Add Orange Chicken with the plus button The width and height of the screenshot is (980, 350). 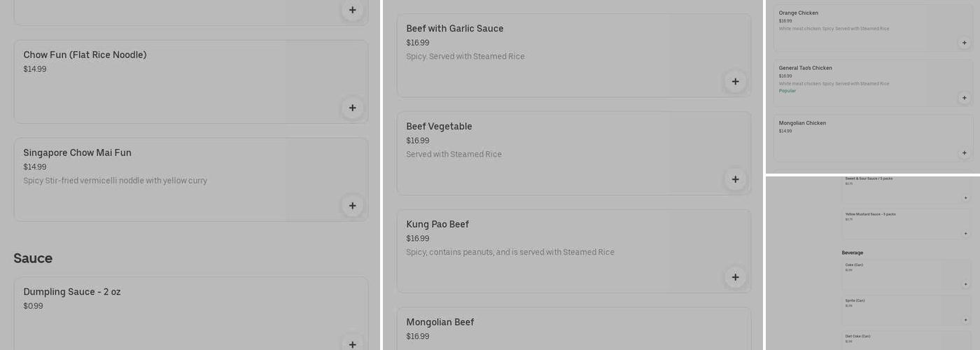(x=964, y=43)
